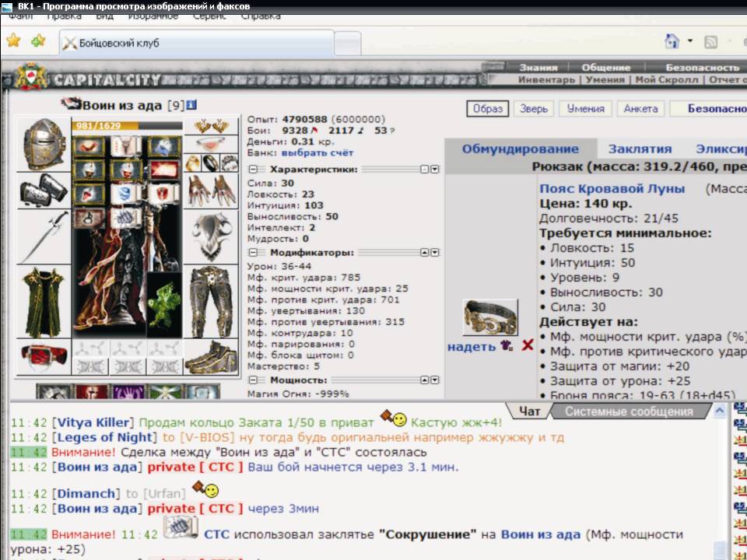Open dropdown arrow next to Home icon
The width and height of the screenshot is (747, 560).
click(x=690, y=41)
